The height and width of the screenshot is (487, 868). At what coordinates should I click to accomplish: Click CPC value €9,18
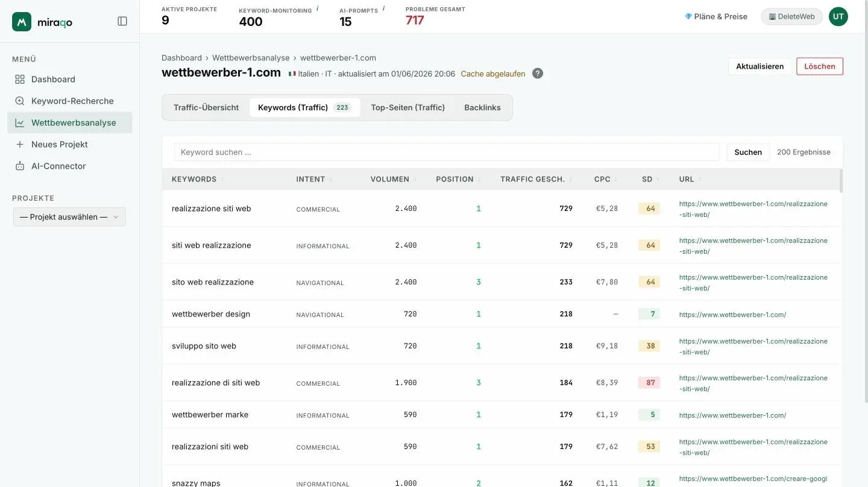pyautogui.click(x=606, y=346)
